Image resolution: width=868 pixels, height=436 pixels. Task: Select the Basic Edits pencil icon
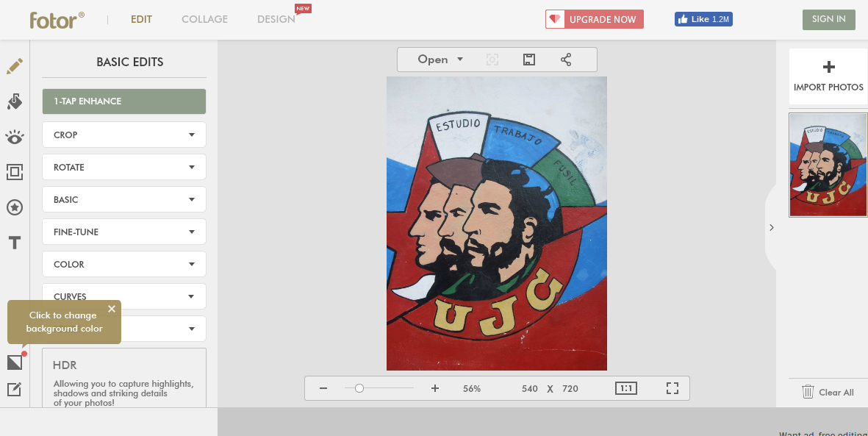[x=15, y=66]
